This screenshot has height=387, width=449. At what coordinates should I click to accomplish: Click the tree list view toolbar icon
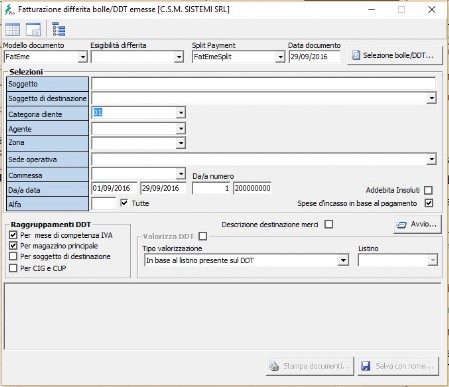tap(59, 30)
